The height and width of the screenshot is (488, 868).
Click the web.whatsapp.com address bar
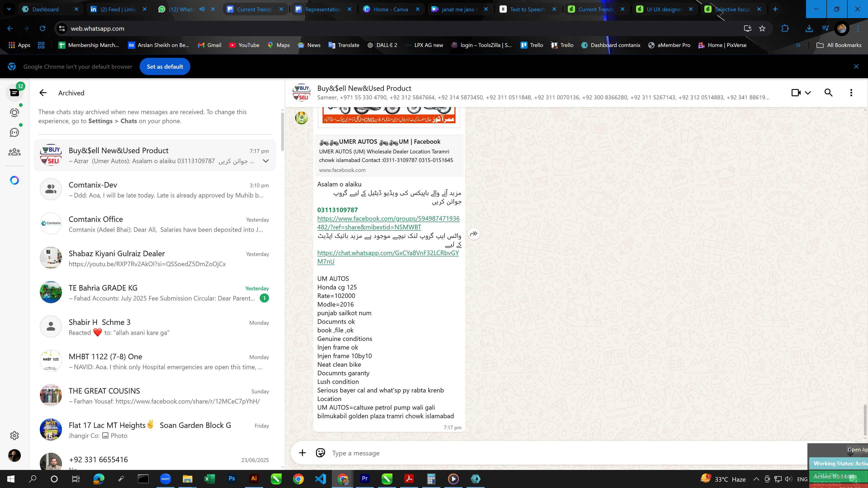pos(398,29)
